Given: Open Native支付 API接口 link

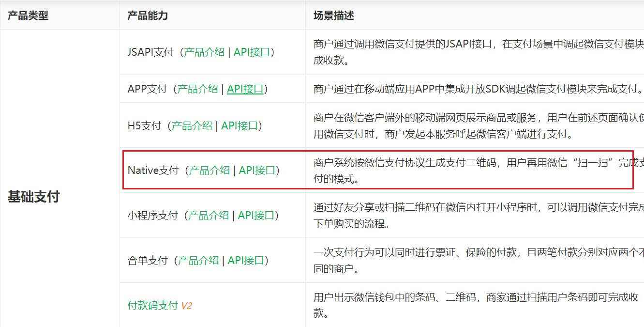Looking at the screenshot, I should (x=257, y=171).
